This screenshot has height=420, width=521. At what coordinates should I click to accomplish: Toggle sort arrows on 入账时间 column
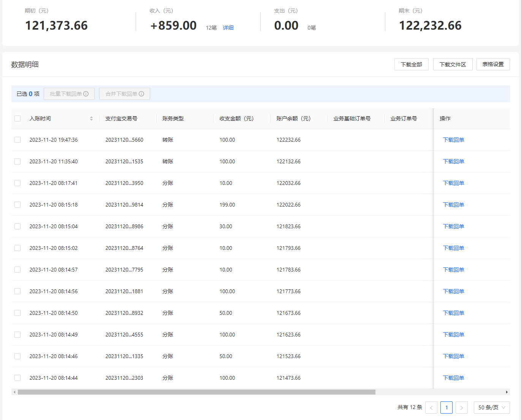91,118
